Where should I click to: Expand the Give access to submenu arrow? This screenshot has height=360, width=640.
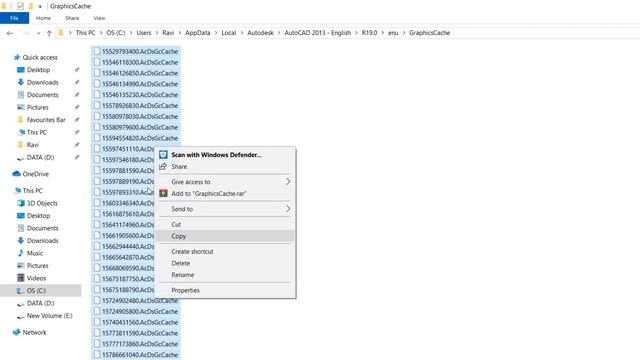[x=288, y=182]
